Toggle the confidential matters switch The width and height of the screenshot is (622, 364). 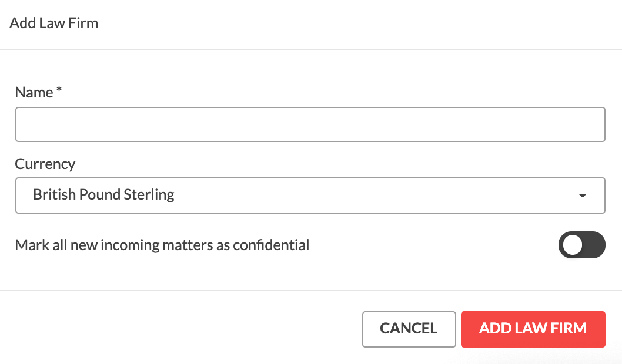pyautogui.click(x=582, y=245)
